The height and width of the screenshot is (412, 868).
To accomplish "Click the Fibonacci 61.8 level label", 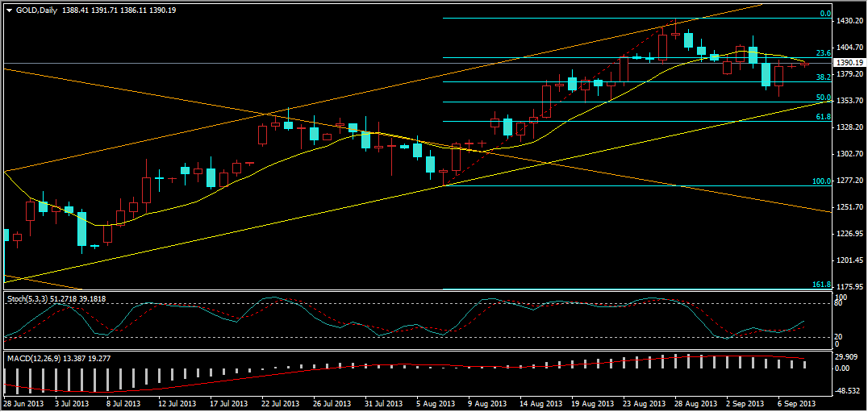I will pos(823,117).
